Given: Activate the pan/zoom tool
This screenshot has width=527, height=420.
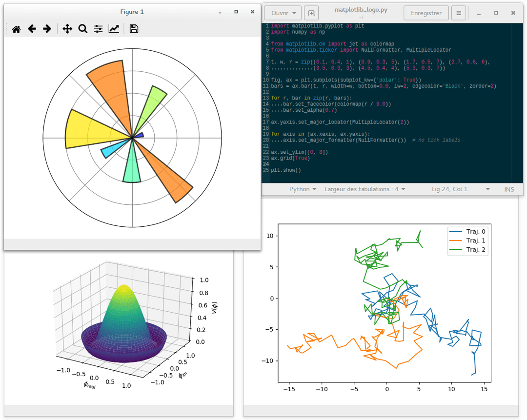Looking at the screenshot, I should point(67,29).
